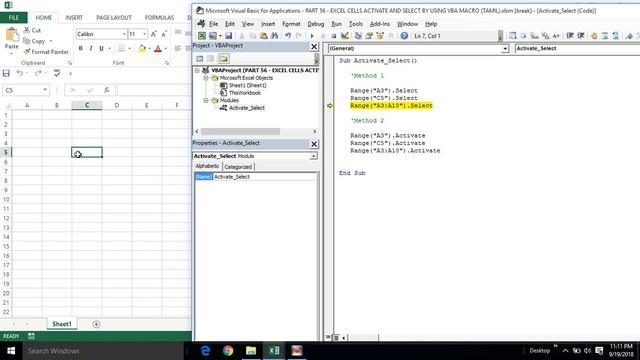This screenshot has height=360, width=640.
Task: Stop the macro with the Reset square icon
Action: point(333,36)
